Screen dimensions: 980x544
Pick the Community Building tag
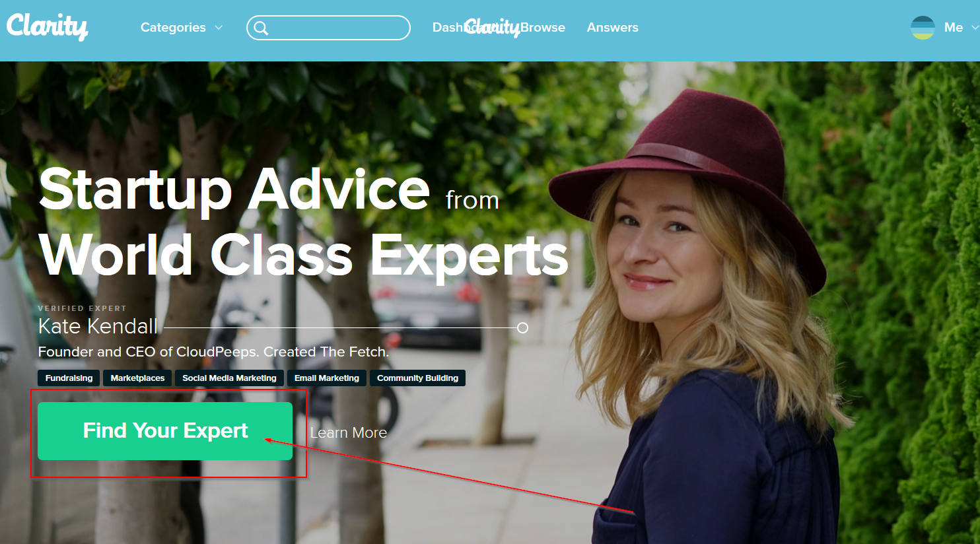click(x=417, y=378)
